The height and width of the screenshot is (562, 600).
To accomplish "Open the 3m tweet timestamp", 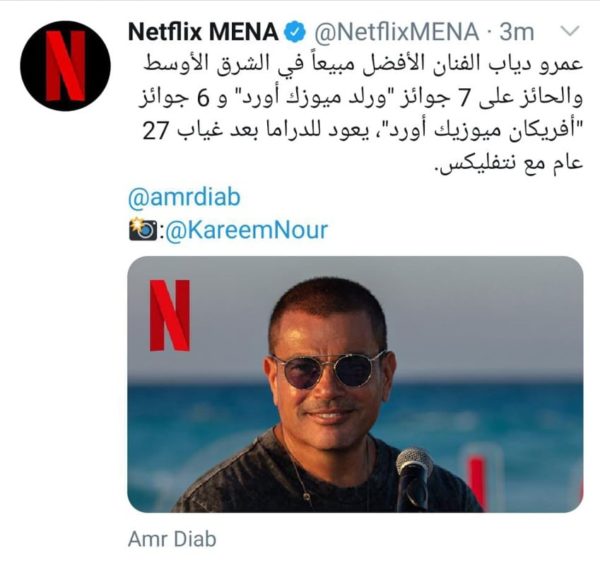I will pyautogui.click(x=517, y=32).
